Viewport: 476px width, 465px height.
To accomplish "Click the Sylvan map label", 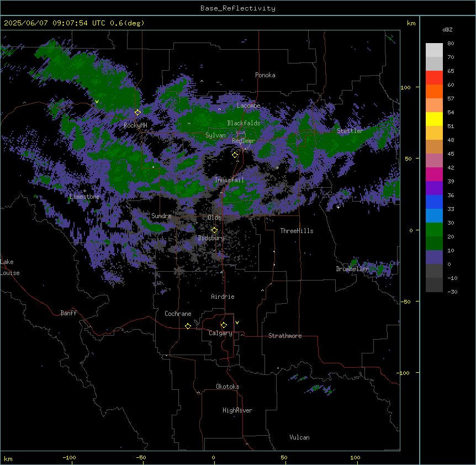I will click(x=215, y=135).
